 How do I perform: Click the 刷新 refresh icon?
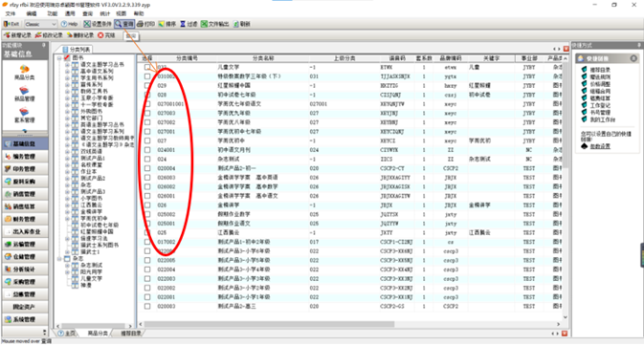click(241, 24)
